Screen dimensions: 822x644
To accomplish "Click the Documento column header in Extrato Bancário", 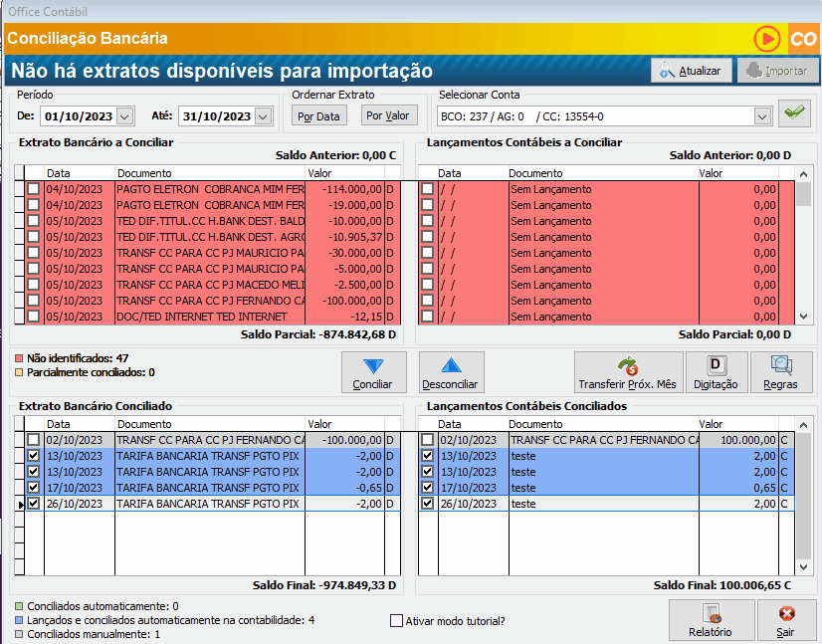I will 209,173.
